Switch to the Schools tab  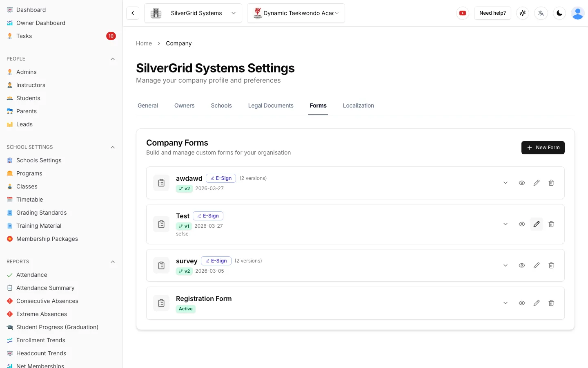[x=221, y=105]
